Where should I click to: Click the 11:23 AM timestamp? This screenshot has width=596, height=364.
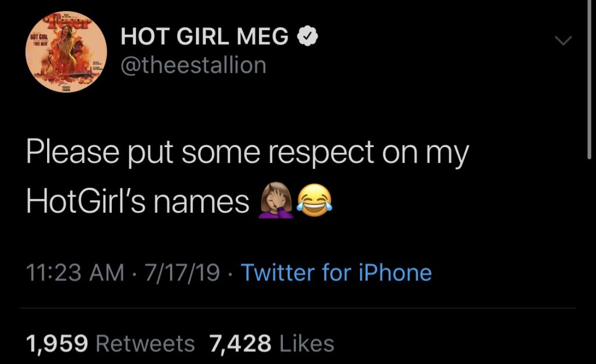[75, 273]
